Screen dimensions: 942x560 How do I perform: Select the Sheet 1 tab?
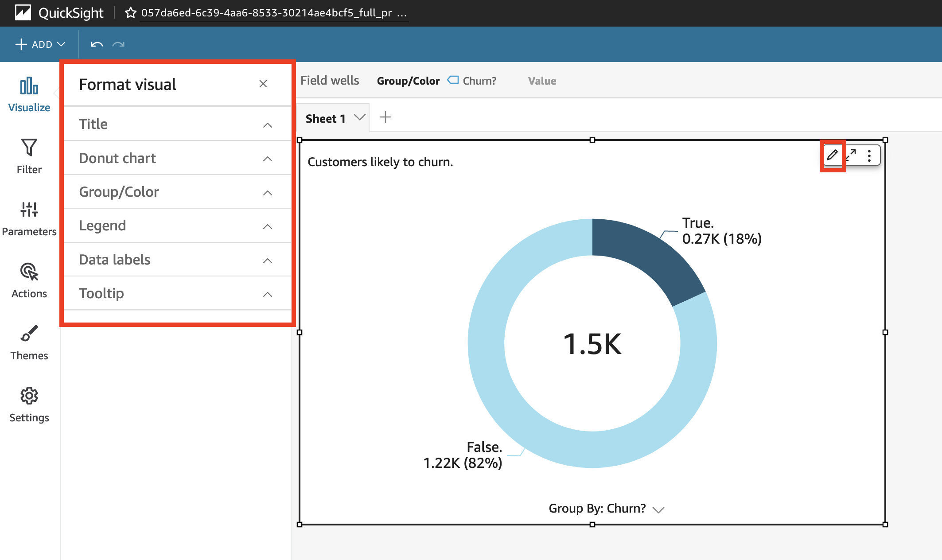coord(326,118)
